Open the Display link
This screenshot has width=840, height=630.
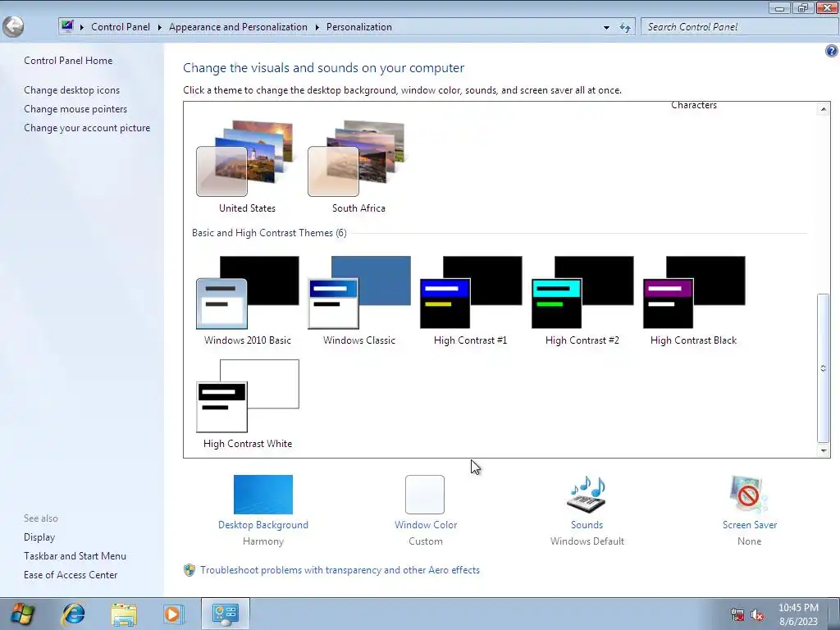point(39,536)
